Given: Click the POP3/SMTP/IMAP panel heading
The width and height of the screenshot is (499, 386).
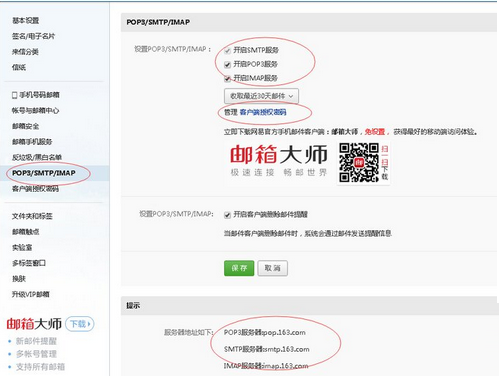Looking at the screenshot, I should pos(158,22).
